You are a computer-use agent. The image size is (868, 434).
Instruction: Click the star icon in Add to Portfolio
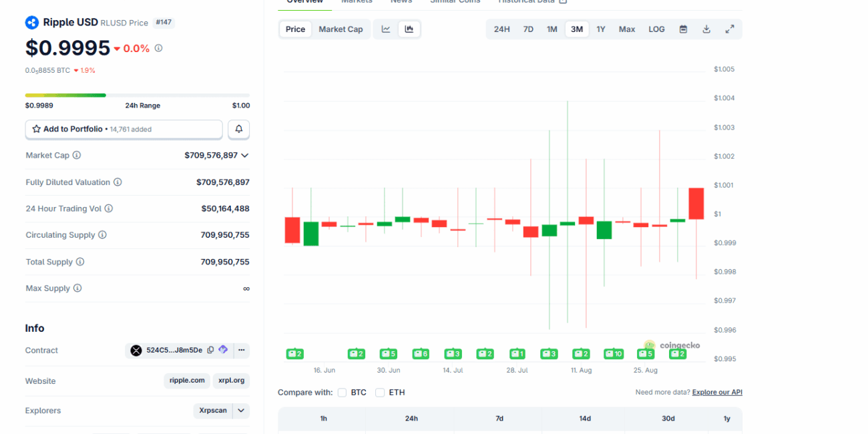coord(37,129)
